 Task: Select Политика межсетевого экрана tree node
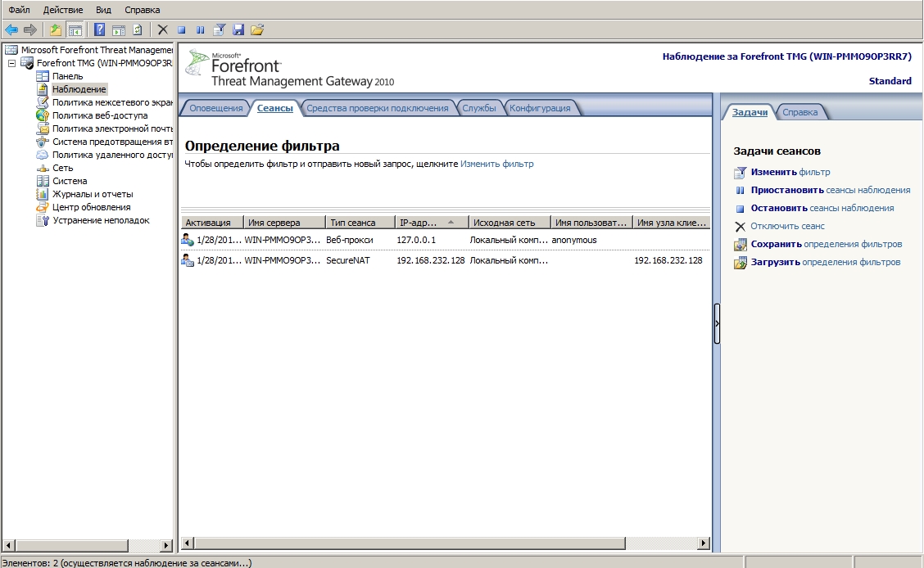112,102
